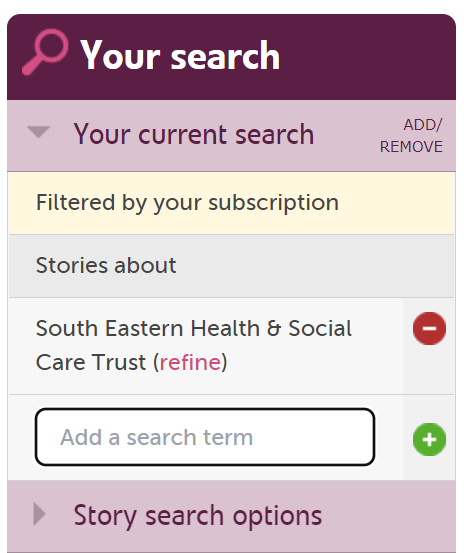Click the red minus circle icon
This screenshot has height=553, width=466.
pos(429,328)
